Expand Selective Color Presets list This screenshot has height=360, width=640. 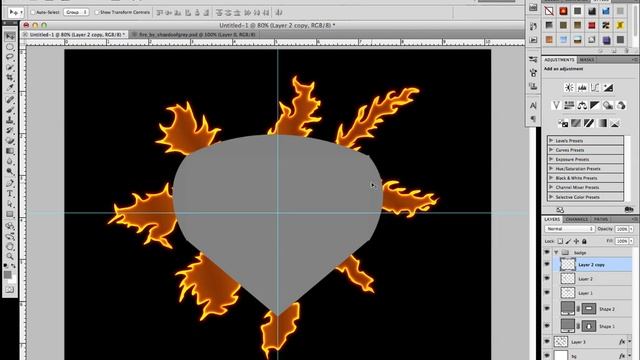pyautogui.click(x=551, y=197)
